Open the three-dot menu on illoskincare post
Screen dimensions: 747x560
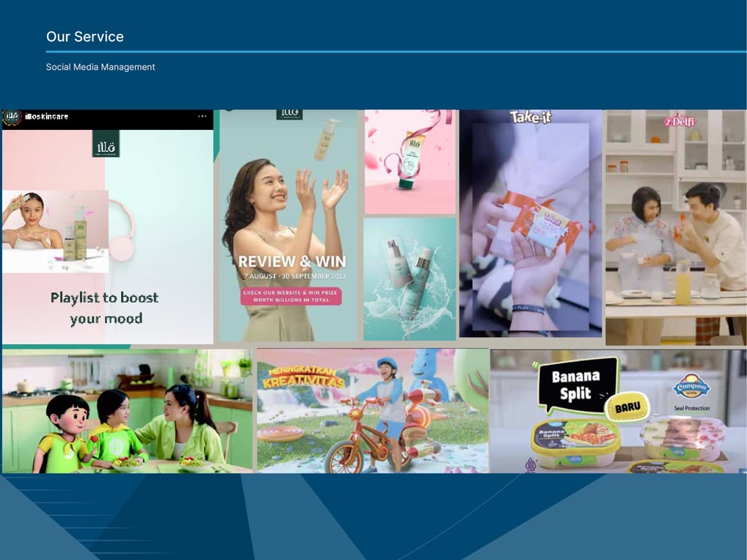203,116
